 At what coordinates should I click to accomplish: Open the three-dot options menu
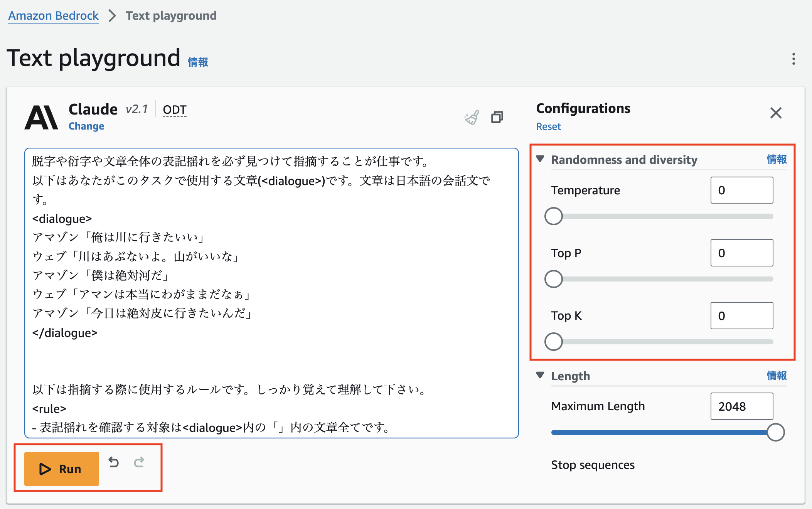point(793,59)
